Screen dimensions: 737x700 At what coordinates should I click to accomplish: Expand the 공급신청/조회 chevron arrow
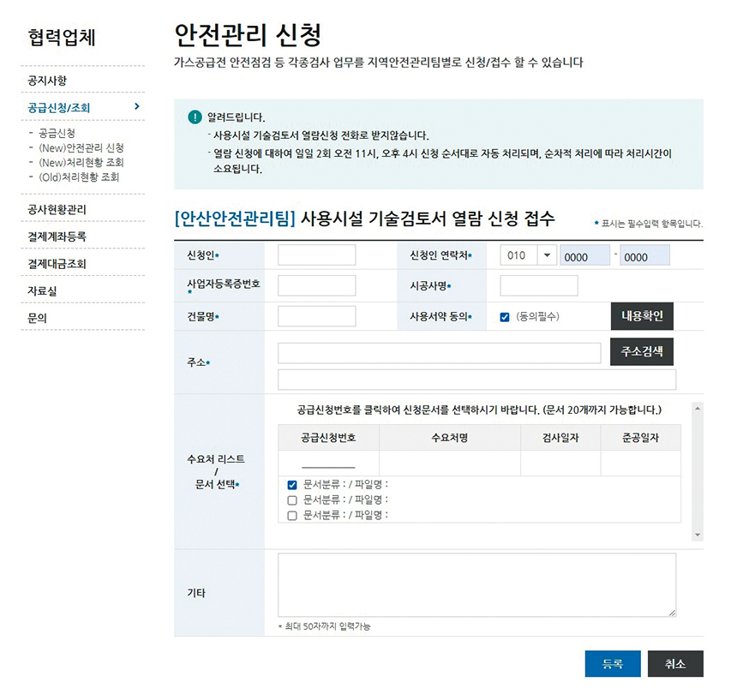pyautogui.click(x=137, y=107)
